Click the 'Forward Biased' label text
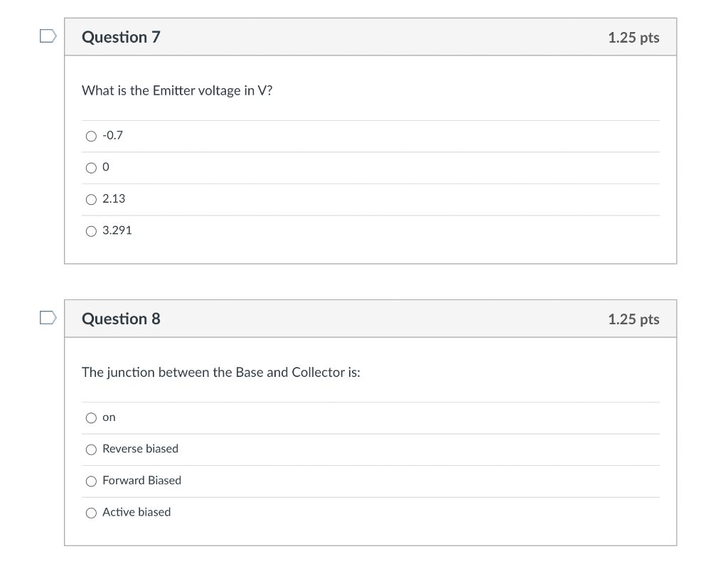Image resolution: width=728 pixels, height=586 pixels. [141, 480]
